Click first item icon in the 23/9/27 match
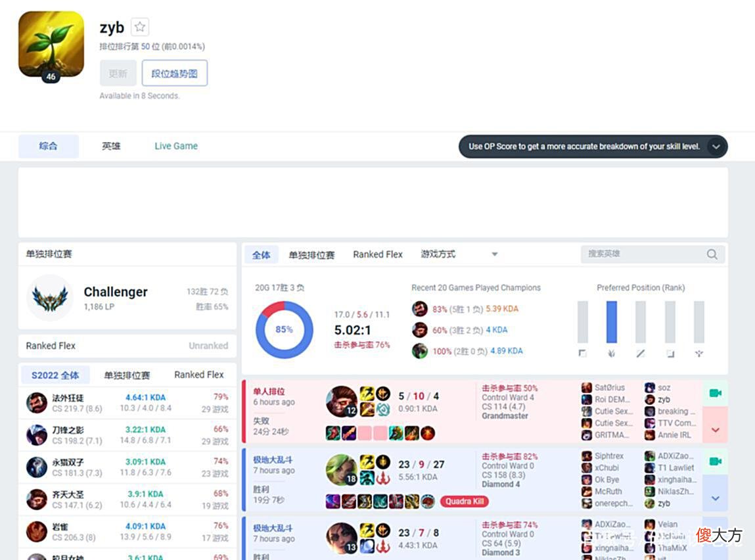The height and width of the screenshot is (560, 755). (x=333, y=502)
